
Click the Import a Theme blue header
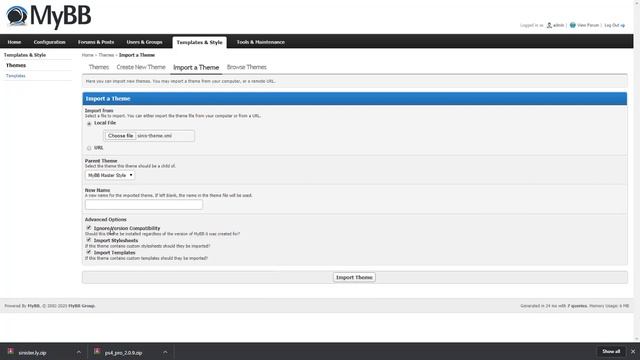pyautogui.click(x=355, y=99)
